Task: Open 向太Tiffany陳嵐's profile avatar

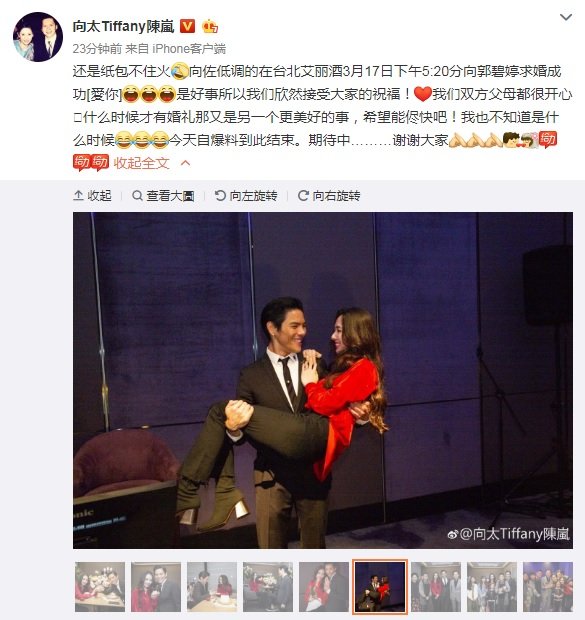Action: pos(38,37)
